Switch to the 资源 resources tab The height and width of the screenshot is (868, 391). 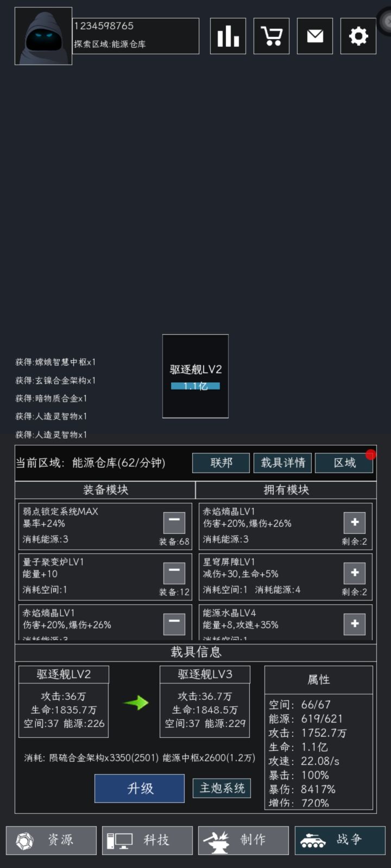51,840
